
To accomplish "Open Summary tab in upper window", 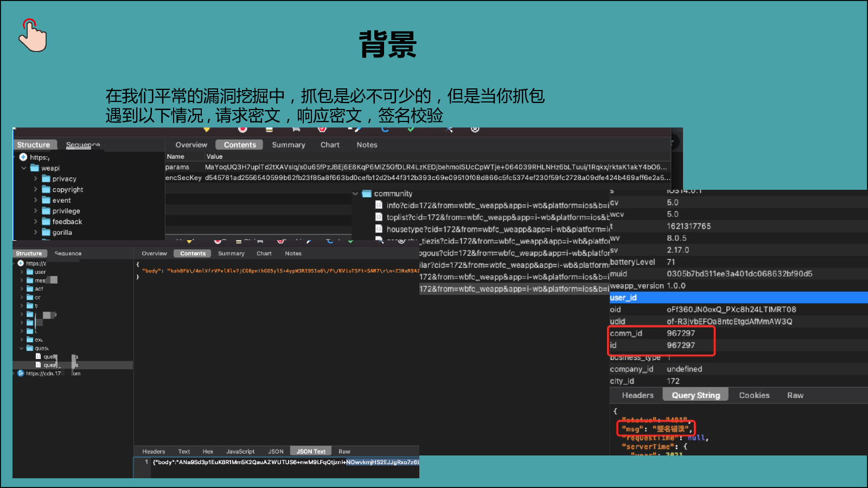I will click(x=289, y=145).
